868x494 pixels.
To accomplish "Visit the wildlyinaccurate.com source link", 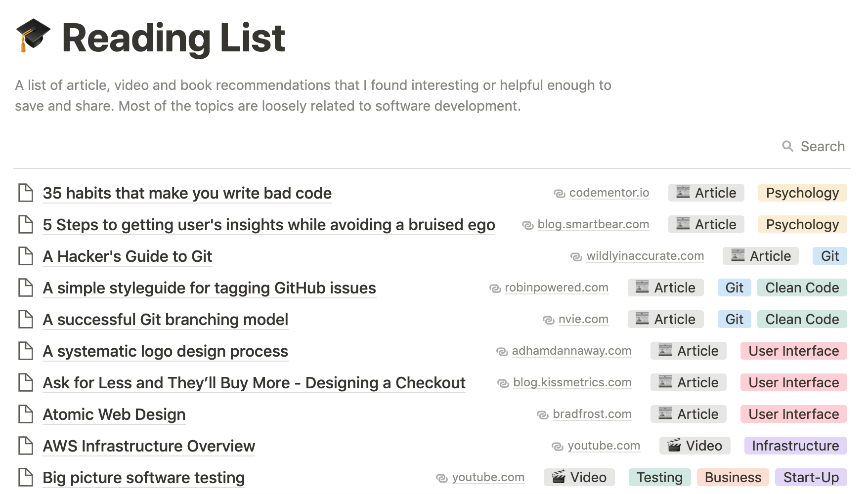I will coord(645,256).
